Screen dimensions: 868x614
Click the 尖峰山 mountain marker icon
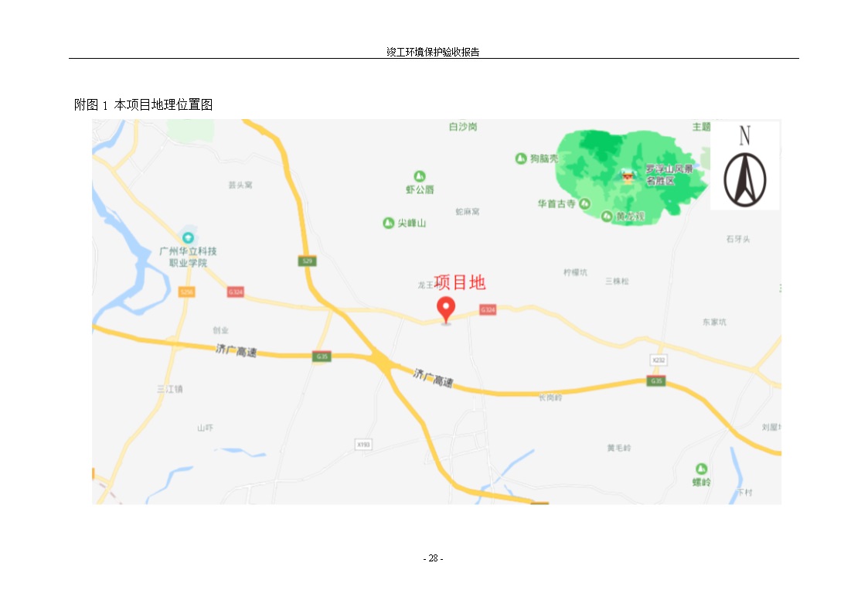click(389, 223)
